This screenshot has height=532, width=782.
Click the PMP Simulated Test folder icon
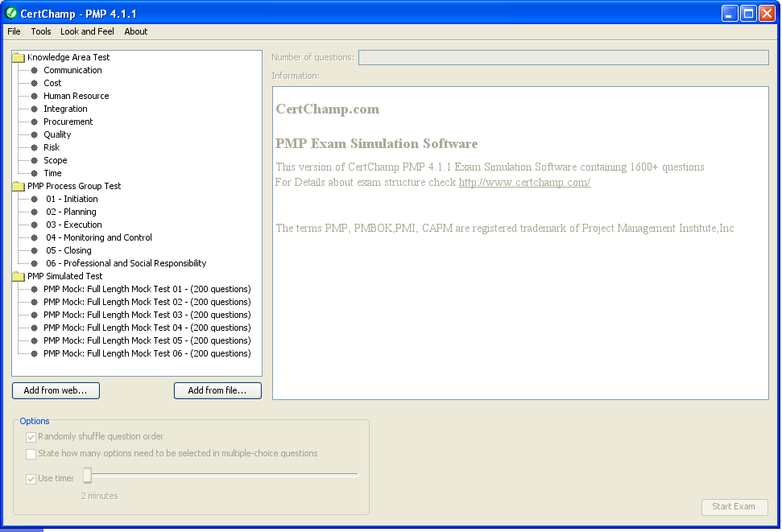coord(19,276)
